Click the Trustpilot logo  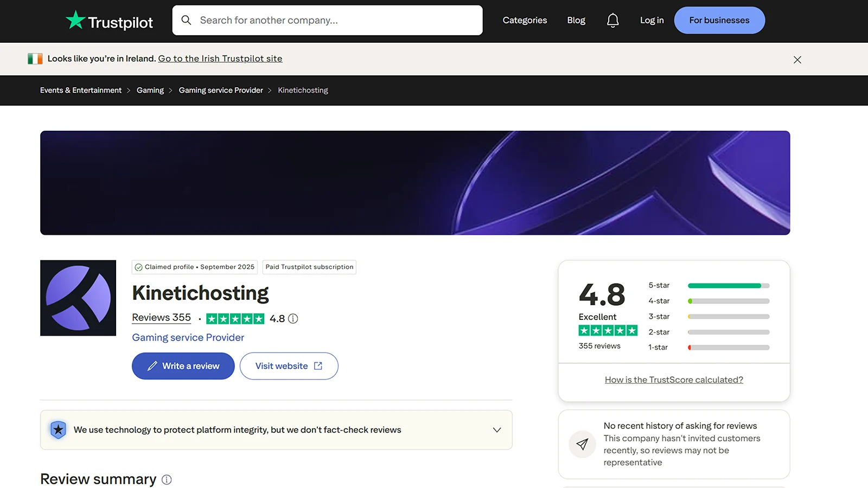109,21
